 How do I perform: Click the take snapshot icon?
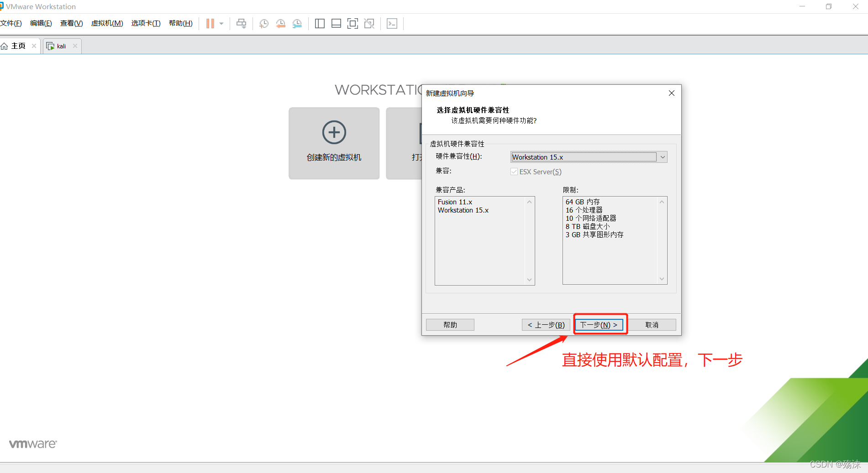click(263, 24)
